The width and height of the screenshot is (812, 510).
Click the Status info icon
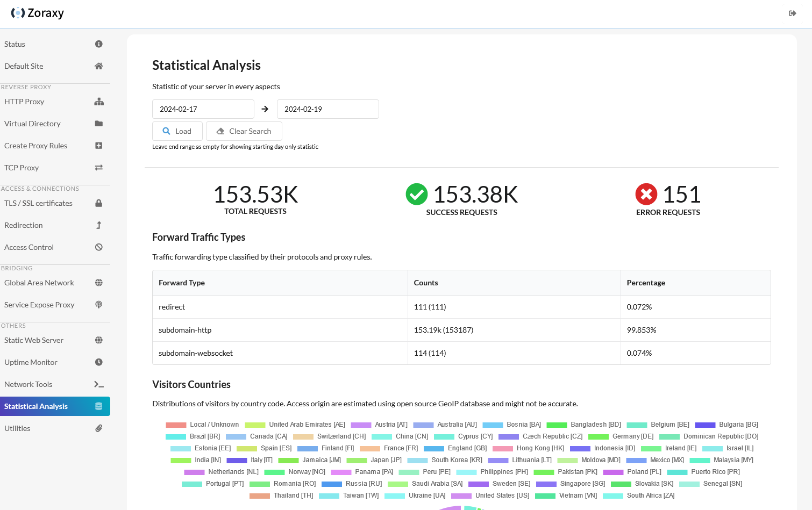pos(98,44)
